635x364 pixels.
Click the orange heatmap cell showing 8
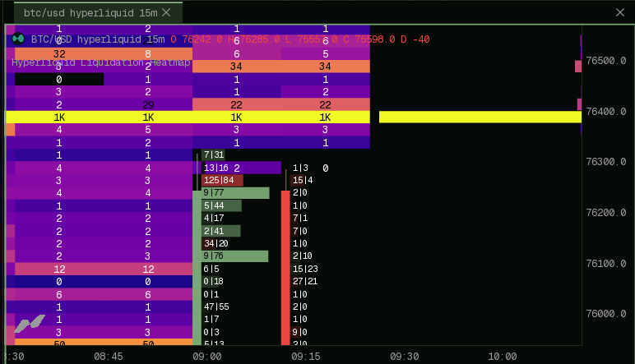click(x=148, y=53)
